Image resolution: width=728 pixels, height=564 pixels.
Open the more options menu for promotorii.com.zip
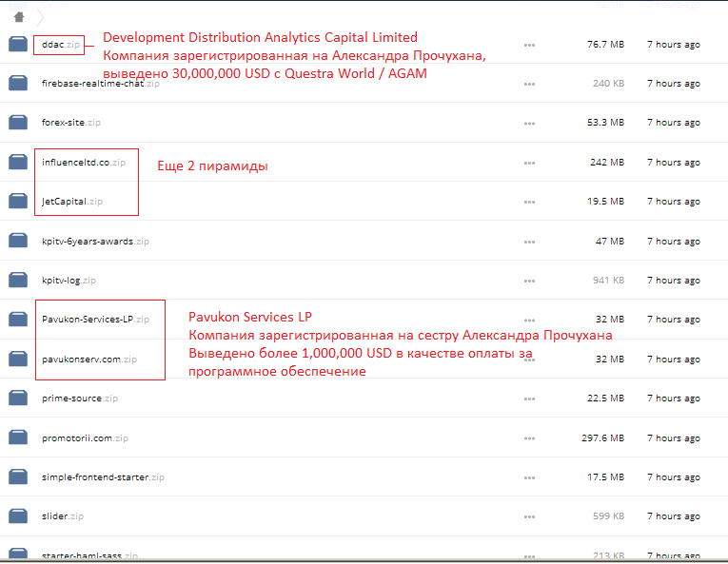coord(529,438)
